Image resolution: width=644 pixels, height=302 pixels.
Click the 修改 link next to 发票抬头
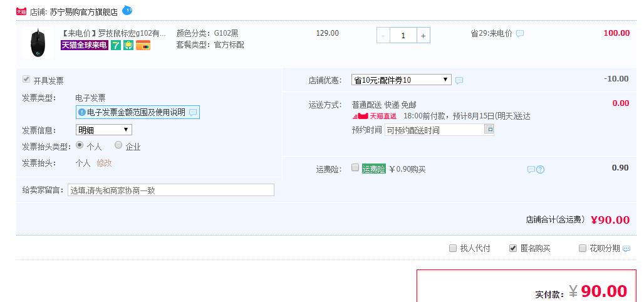coord(105,163)
